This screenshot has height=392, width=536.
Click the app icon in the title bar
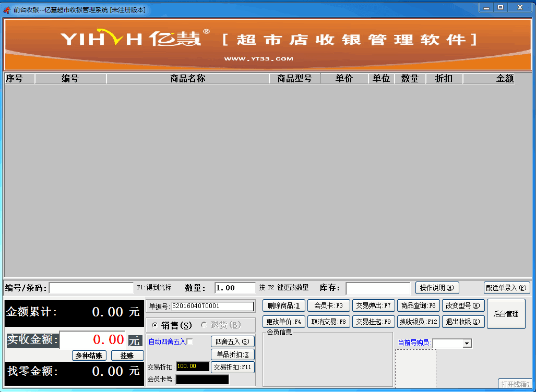pyautogui.click(x=7, y=9)
